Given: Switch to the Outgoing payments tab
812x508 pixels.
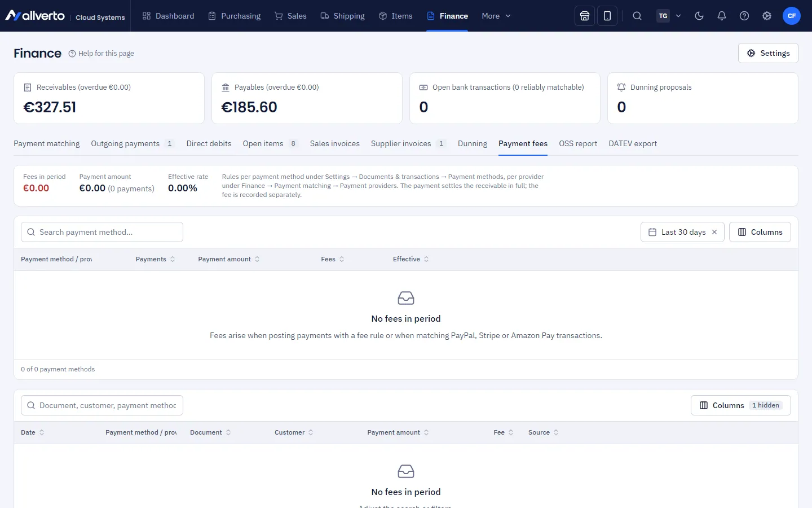Looking at the screenshot, I should click(133, 143).
